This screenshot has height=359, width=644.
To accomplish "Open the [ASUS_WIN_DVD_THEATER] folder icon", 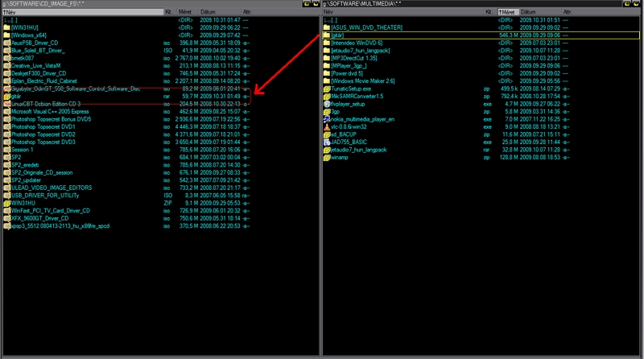I will click(327, 27).
